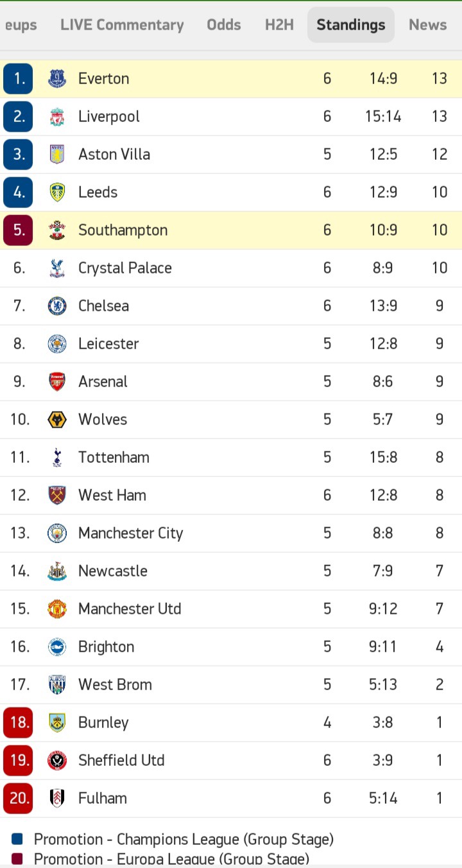Click the blue rank 1 badge
462x868 pixels.
[18, 79]
